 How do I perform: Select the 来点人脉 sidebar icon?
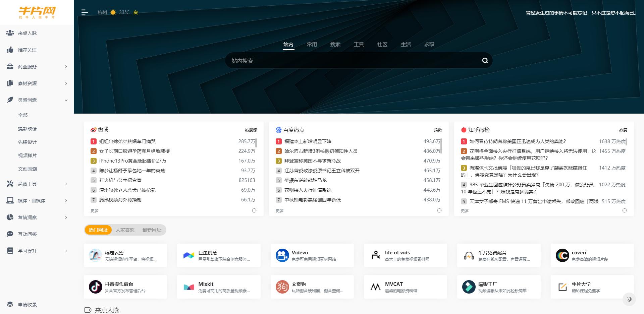coord(10,33)
